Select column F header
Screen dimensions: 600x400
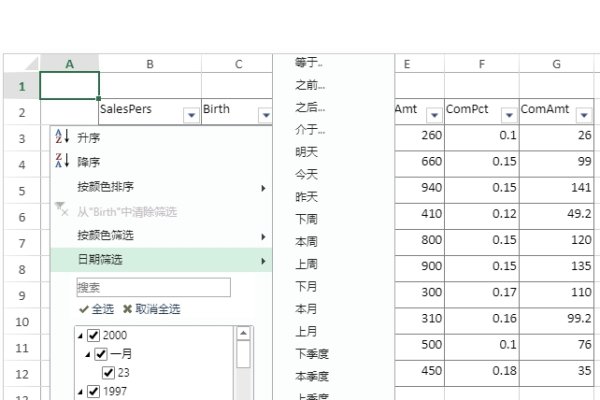point(482,64)
